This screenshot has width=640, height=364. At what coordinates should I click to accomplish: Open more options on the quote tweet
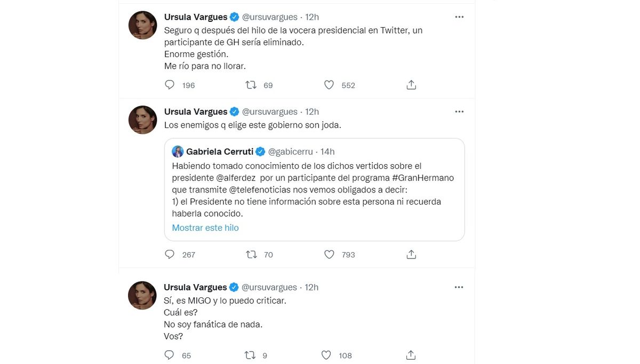click(x=459, y=112)
